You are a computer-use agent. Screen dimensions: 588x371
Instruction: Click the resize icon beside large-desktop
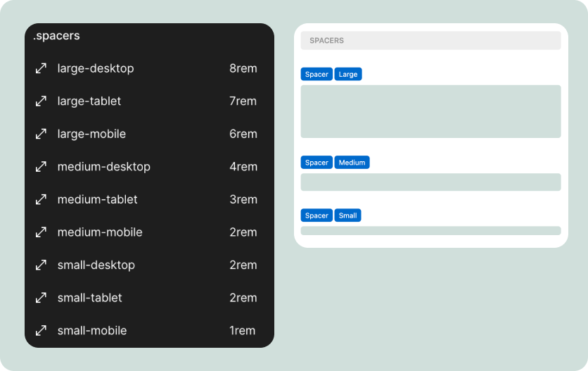pyautogui.click(x=41, y=68)
